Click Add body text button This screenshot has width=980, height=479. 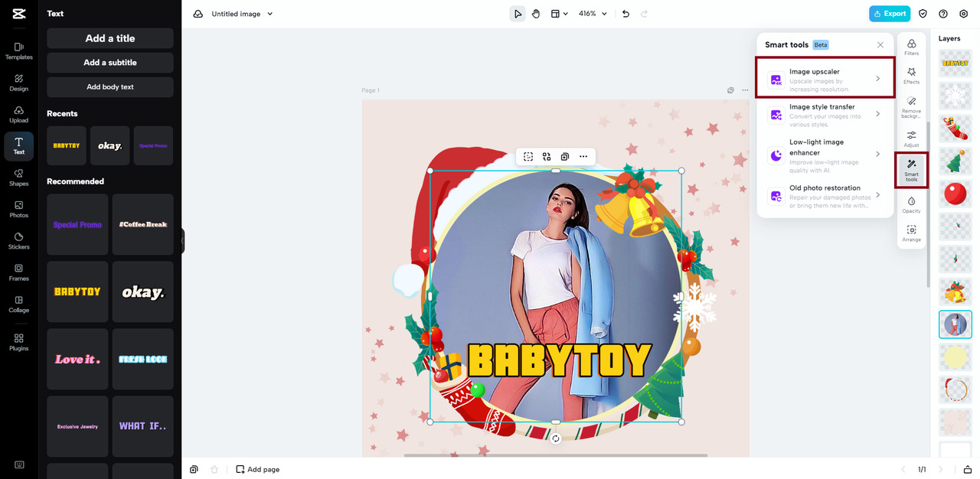[x=110, y=87]
